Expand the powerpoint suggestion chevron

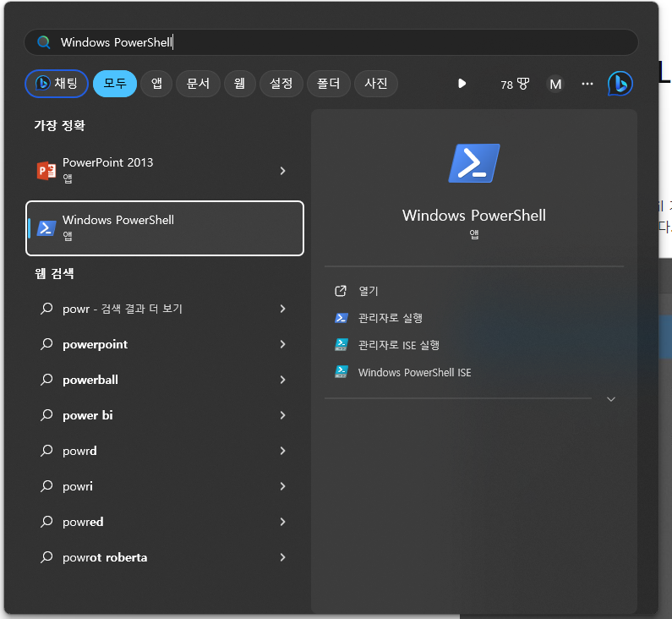(282, 344)
